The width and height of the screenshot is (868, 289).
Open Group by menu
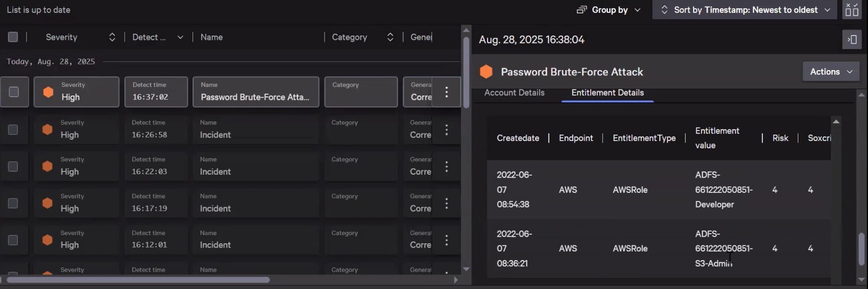609,10
